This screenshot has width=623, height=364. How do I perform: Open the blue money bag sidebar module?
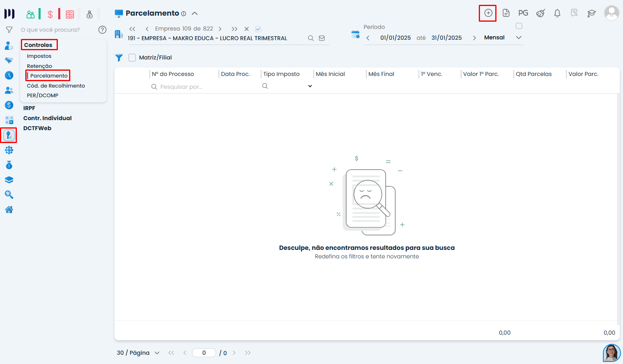tap(9, 165)
